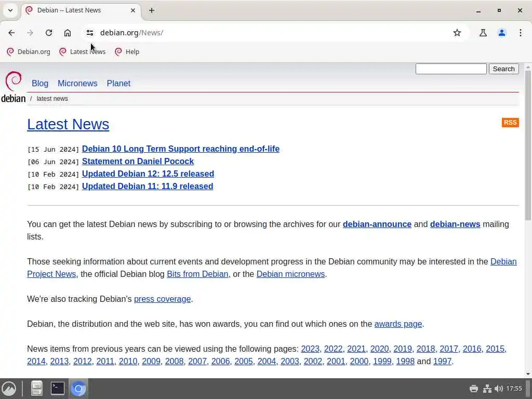This screenshot has height=399, width=532.
Task: Open the debian-news mailing list link
Action: [x=455, y=224]
